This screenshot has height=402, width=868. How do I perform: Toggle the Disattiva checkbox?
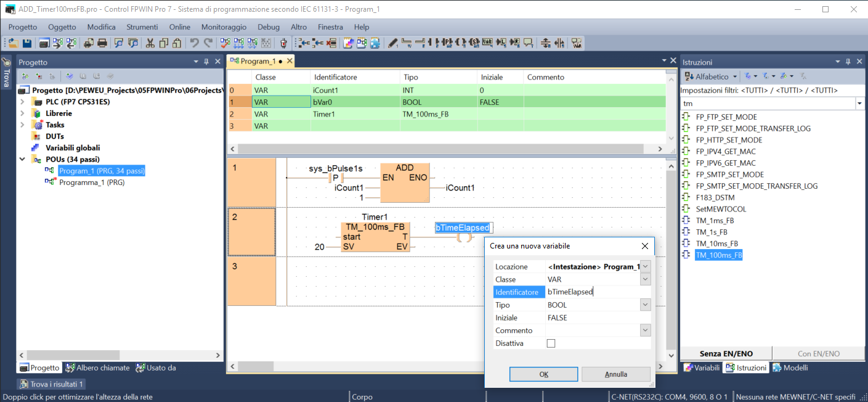(551, 343)
